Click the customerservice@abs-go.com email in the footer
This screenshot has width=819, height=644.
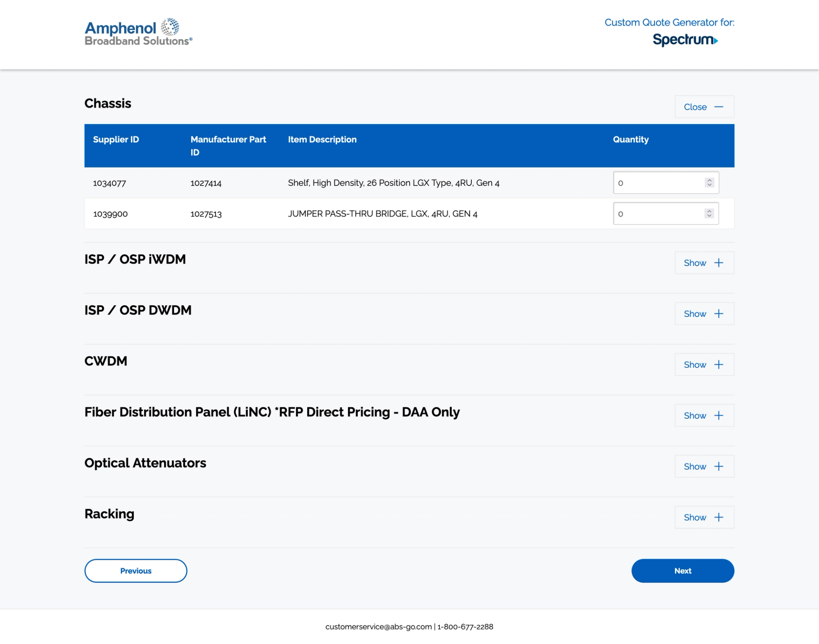[378, 627]
